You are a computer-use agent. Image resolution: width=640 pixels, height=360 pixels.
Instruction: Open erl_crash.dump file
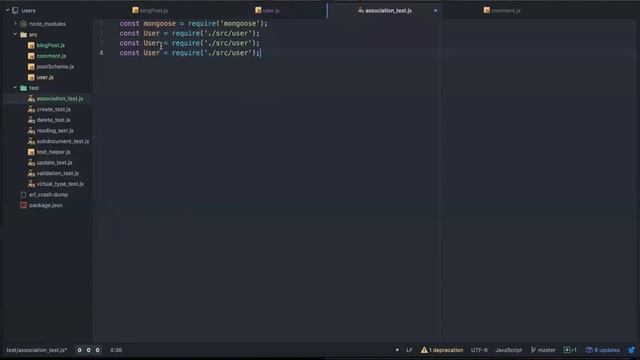click(49, 195)
